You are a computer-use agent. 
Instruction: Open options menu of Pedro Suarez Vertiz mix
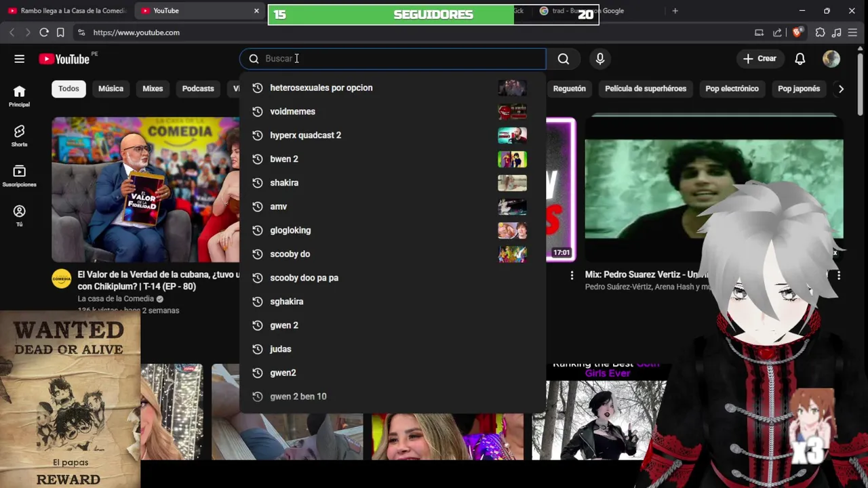839,275
